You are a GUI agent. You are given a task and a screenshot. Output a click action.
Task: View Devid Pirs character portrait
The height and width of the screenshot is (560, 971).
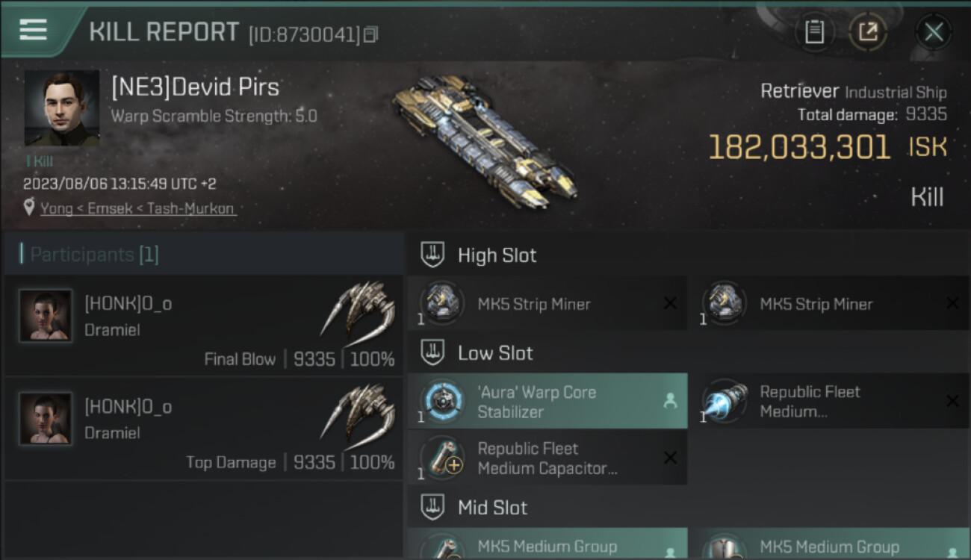pyautogui.click(x=61, y=108)
